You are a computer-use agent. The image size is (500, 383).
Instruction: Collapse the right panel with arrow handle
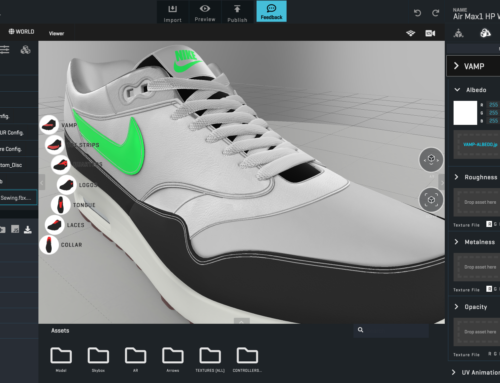coord(442,183)
